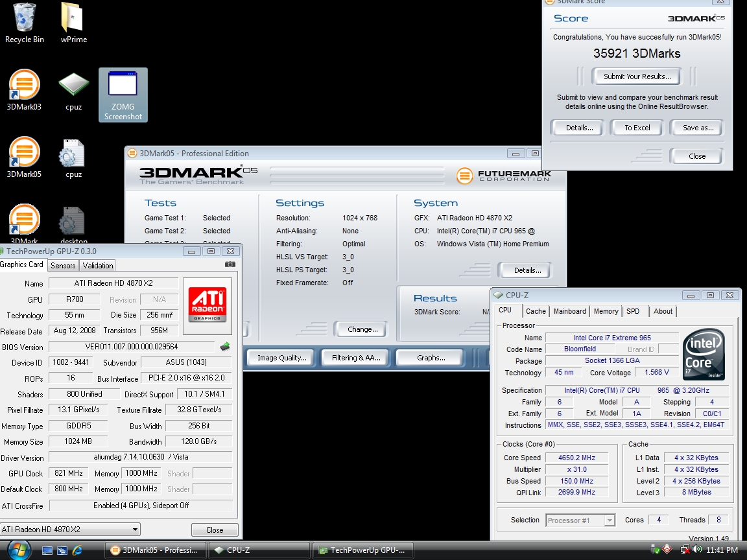Click To Excel button
The height and width of the screenshot is (560, 747).
tap(637, 128)
